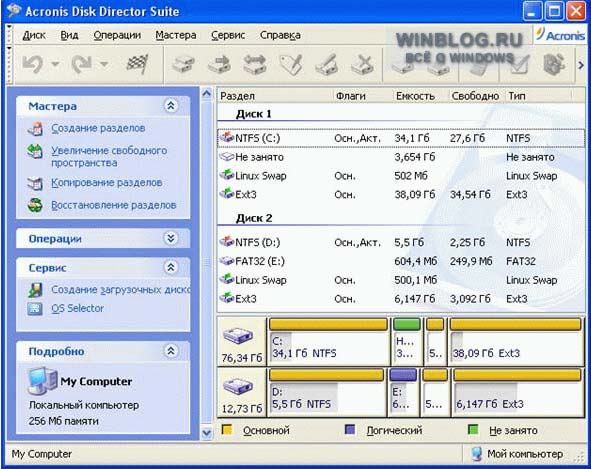Image resolution: width=591 pixels, height=469 pixels.
Task: Click the blue Логический legend swatch
Action: (350, 429)
